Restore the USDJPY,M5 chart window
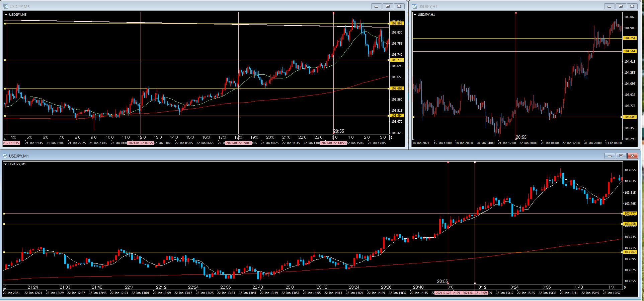Viewport: 644px width, 301px height. coord(388,6)
